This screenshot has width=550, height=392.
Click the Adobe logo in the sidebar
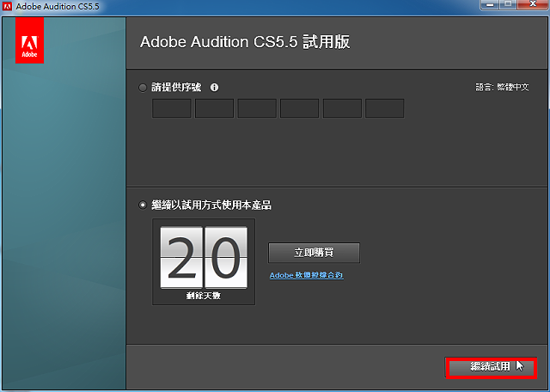coord(29,40)
